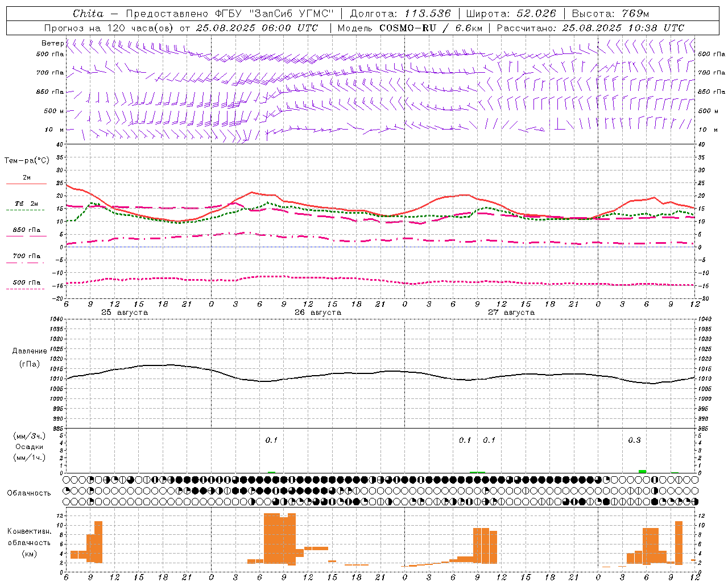Click the "Долгота: 113.536" header value
This screenshot has height=582, width=728.
400,14
